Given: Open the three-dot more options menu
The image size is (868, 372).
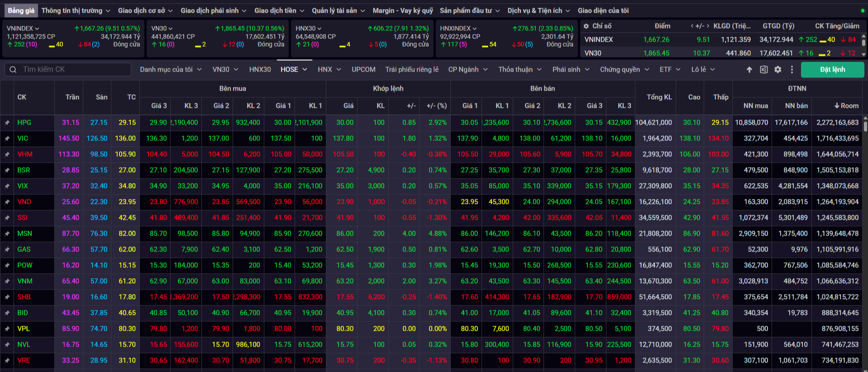Looking at the screenshot, I should tap(792, 69).
